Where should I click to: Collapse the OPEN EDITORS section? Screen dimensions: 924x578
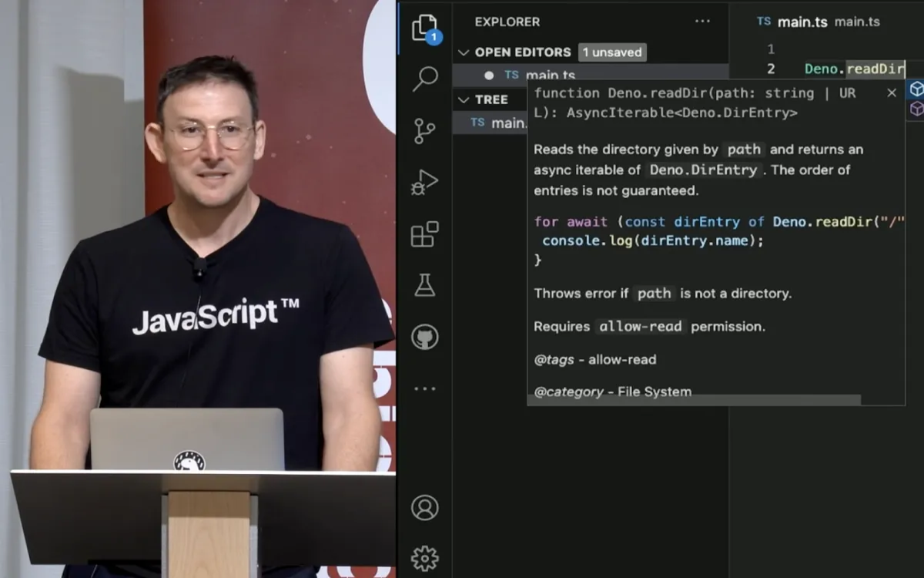point(464,52)
